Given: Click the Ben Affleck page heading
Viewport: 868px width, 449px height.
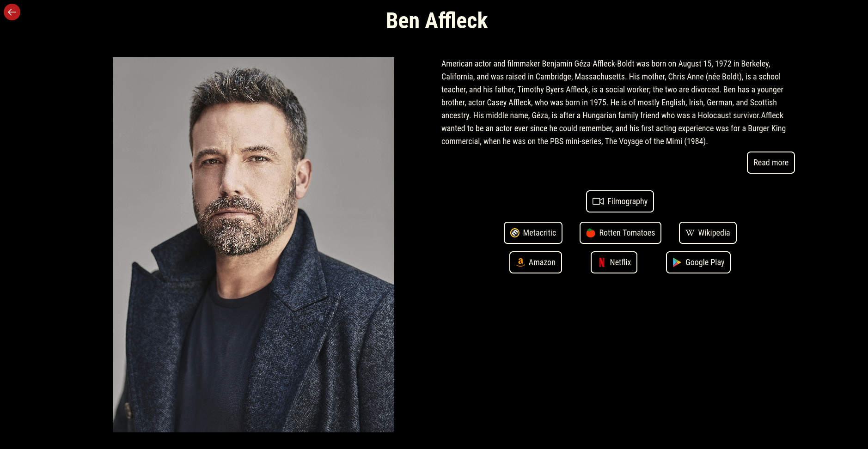Looking at the screenshot, I should (x=437, y=21).
